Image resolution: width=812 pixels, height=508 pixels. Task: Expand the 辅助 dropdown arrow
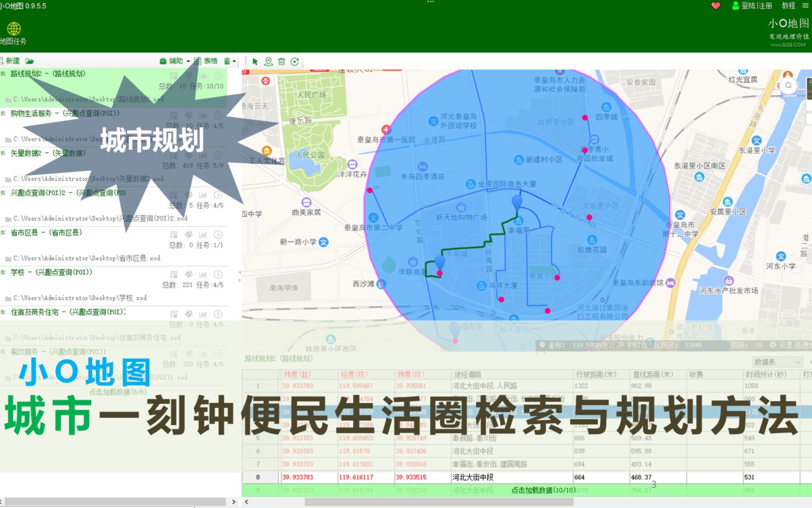(188, 61)
